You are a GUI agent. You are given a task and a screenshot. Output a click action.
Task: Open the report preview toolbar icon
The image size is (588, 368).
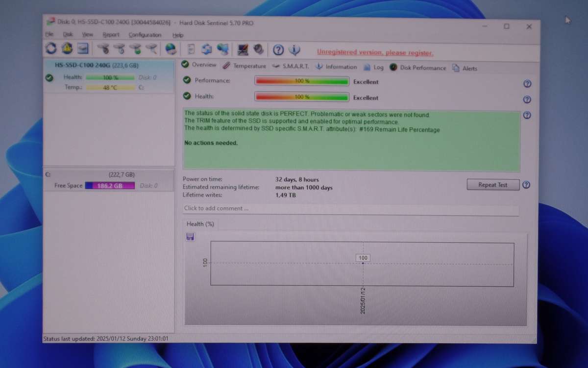(x=191, y=49)
